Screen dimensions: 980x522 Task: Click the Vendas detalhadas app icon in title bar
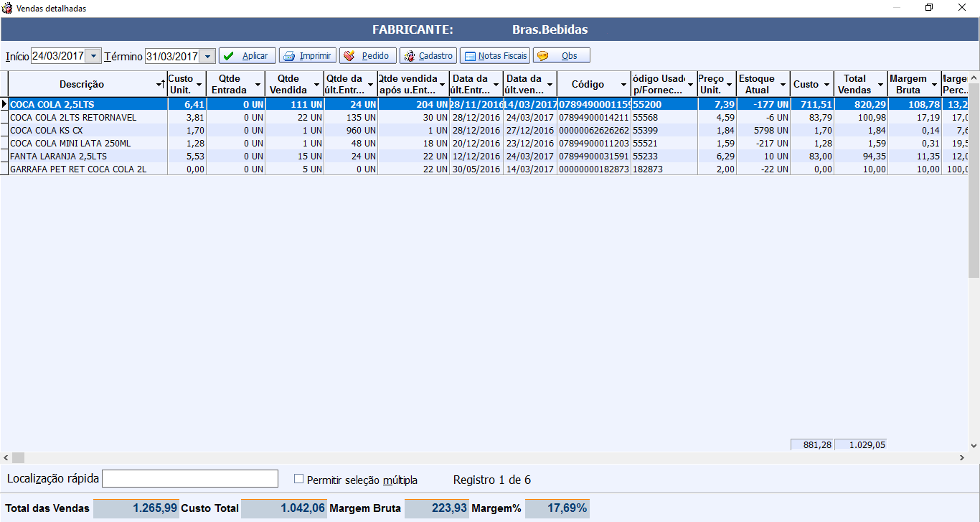(7, 7)
